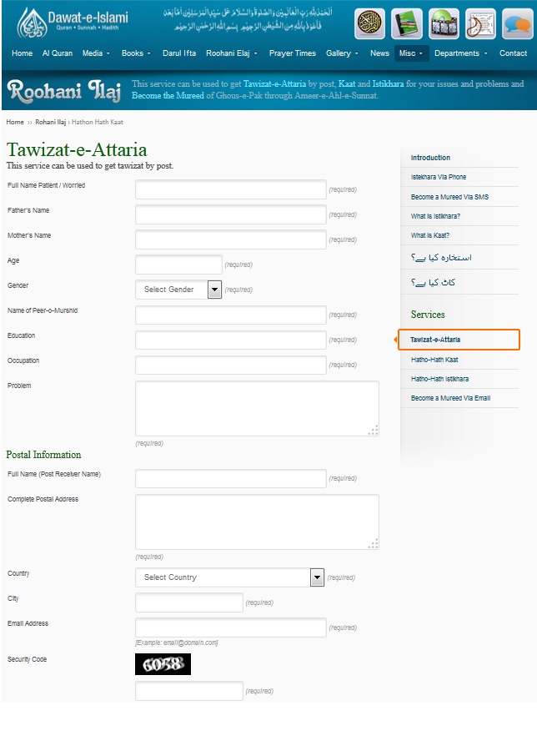
Task: Open the Select Country dropdown
Action: click(x=230, y=577)
